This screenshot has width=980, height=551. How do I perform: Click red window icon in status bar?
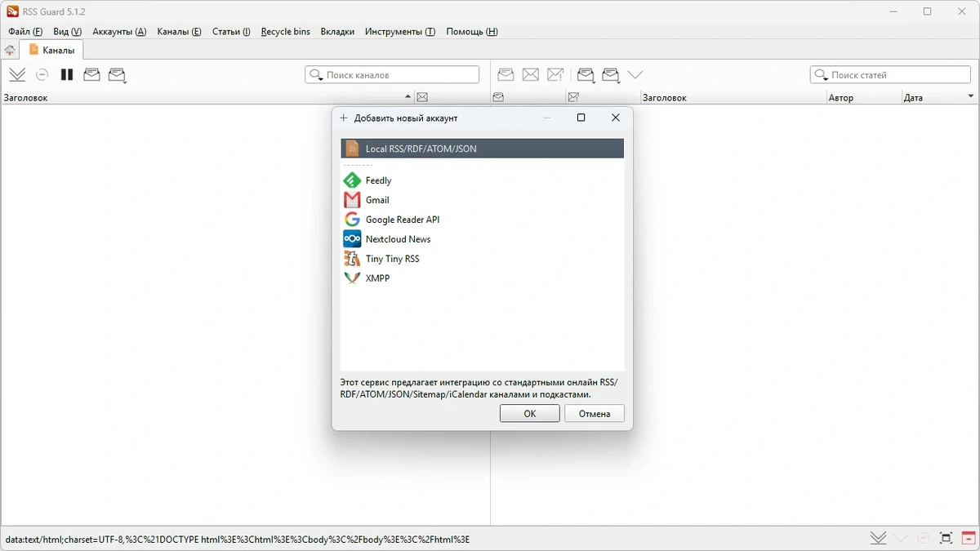[969, 538]
